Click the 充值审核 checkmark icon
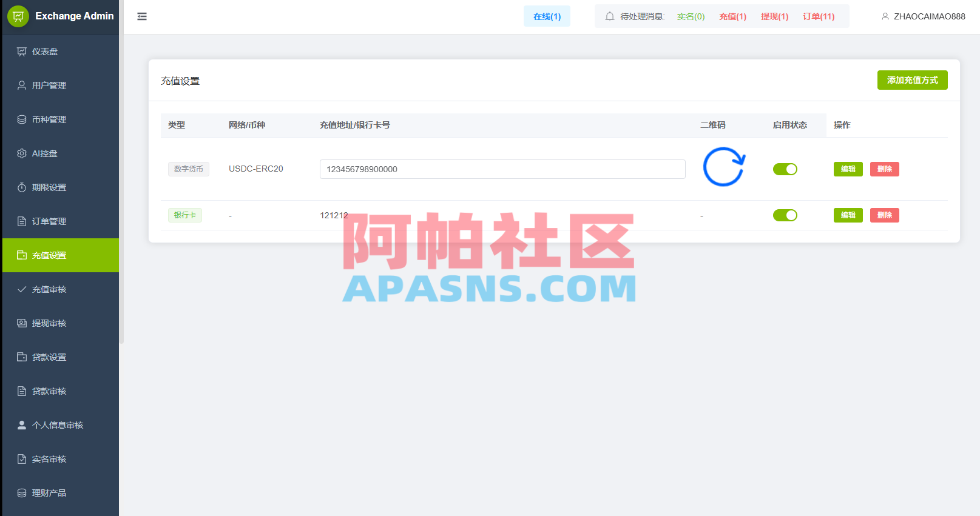 (x=22, y=289)
